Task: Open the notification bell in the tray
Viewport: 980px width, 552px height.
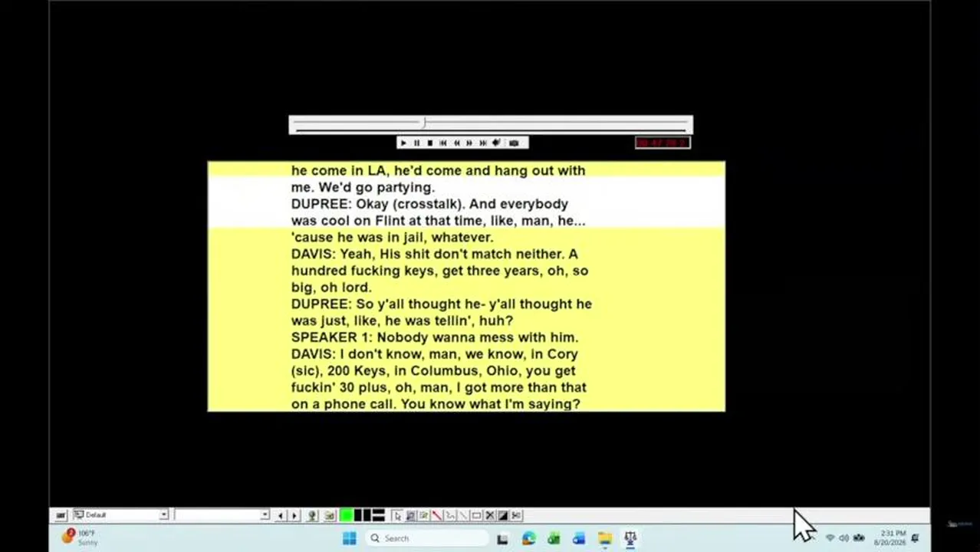Action: 915,538
